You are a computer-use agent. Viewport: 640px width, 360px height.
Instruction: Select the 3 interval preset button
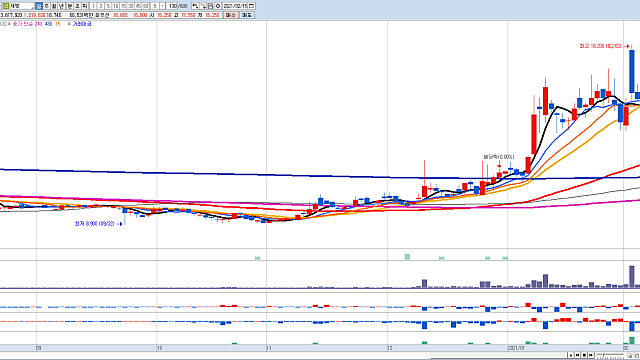click(101, 6)
